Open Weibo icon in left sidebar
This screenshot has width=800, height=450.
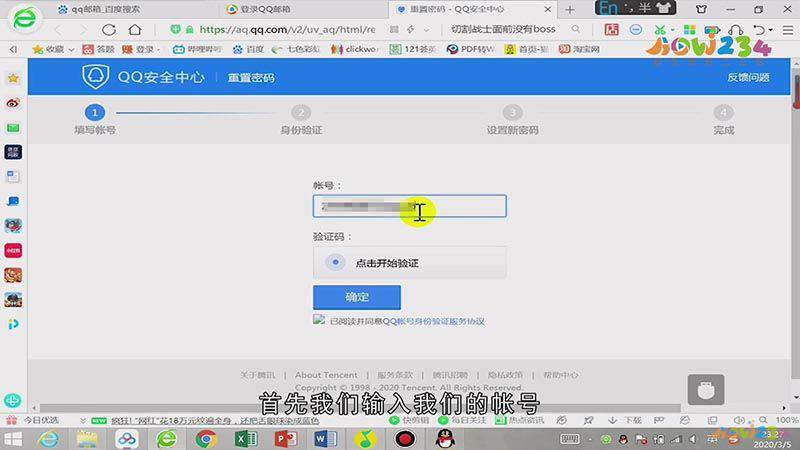tap(13, 103)
